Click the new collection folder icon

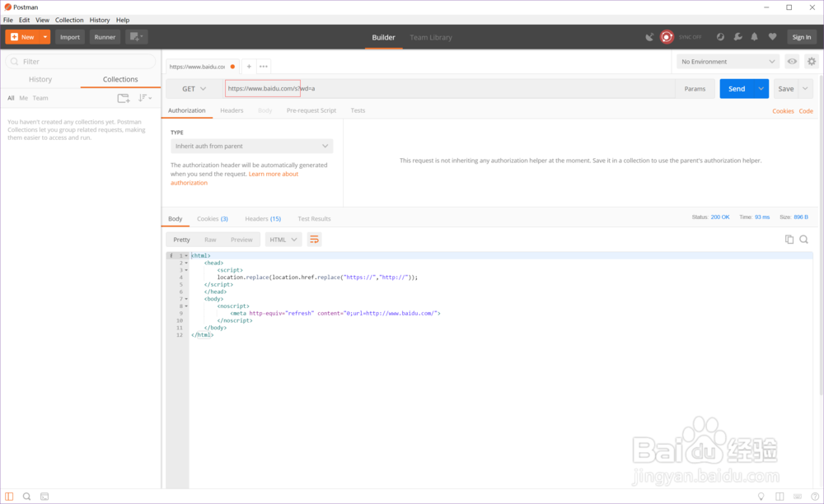click(x=124, y=98)
